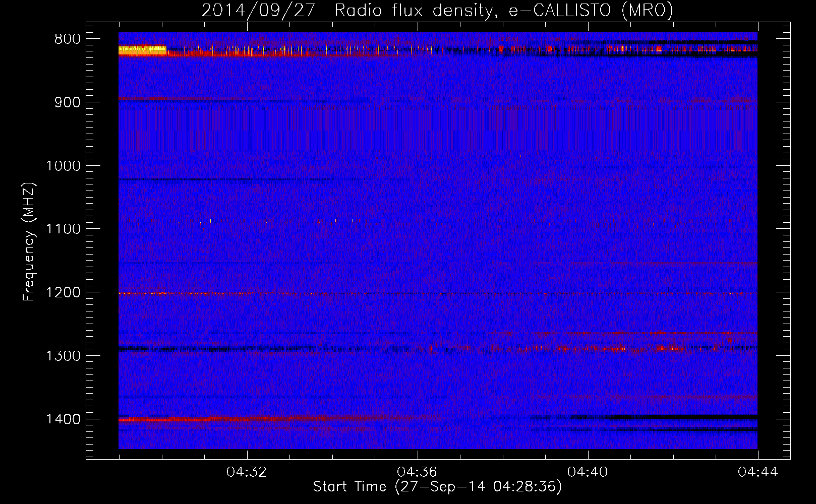Viewport: 816px width, 504px height.
Task: Click the 1400 frequency tick label
Action: [63, 419]
